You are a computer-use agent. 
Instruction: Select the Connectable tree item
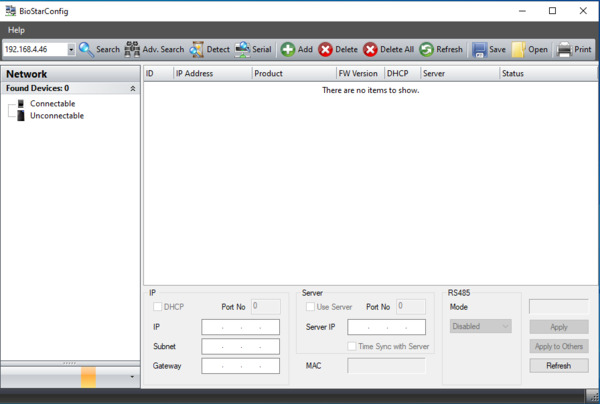click(52, 104)
